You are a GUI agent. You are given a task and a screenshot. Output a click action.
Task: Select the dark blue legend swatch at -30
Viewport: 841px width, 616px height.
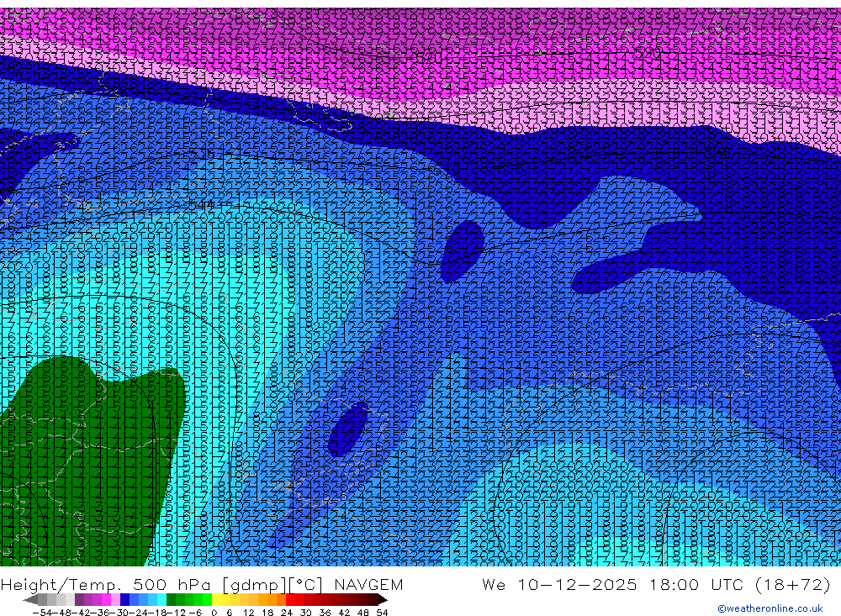tap(124, 599)
